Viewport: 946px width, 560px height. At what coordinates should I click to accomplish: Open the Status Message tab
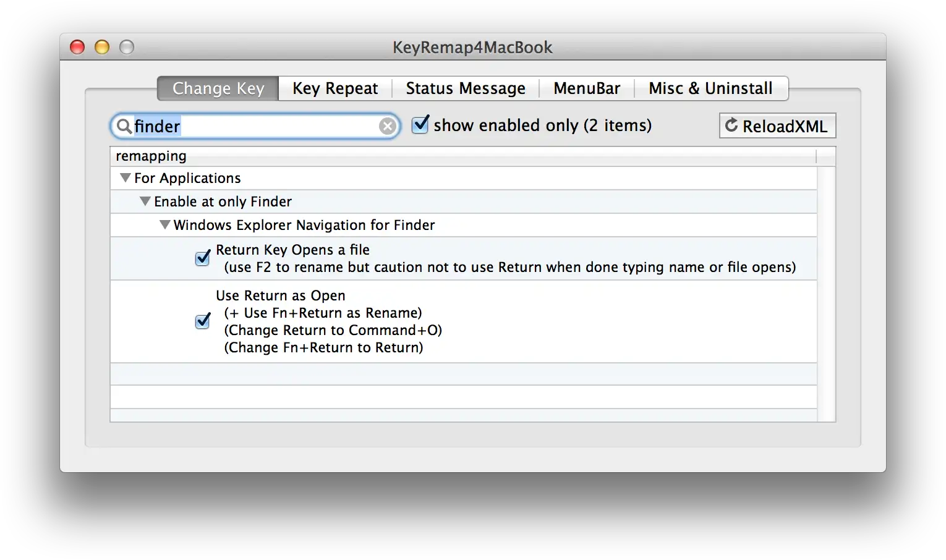pos(466,88)
